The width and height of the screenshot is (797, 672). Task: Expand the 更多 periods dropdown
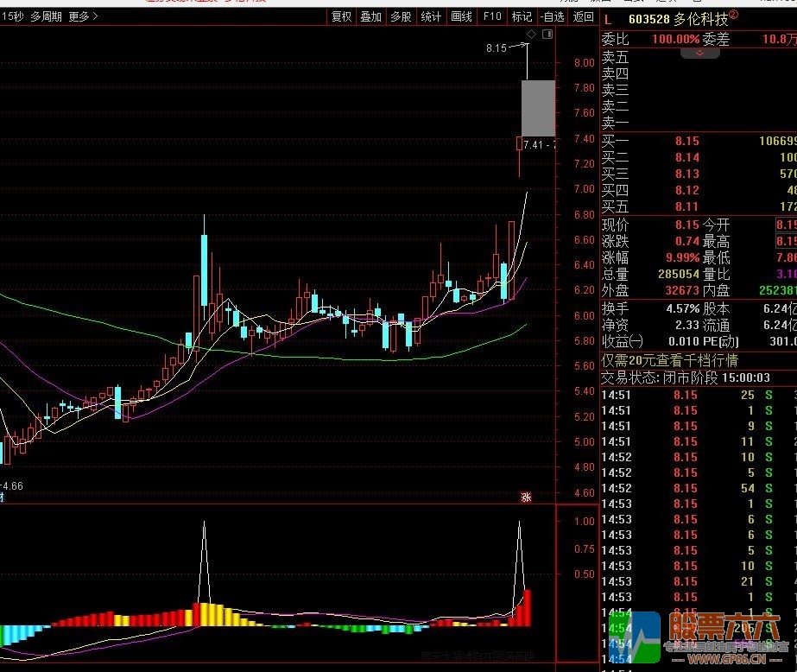point(83,16)
